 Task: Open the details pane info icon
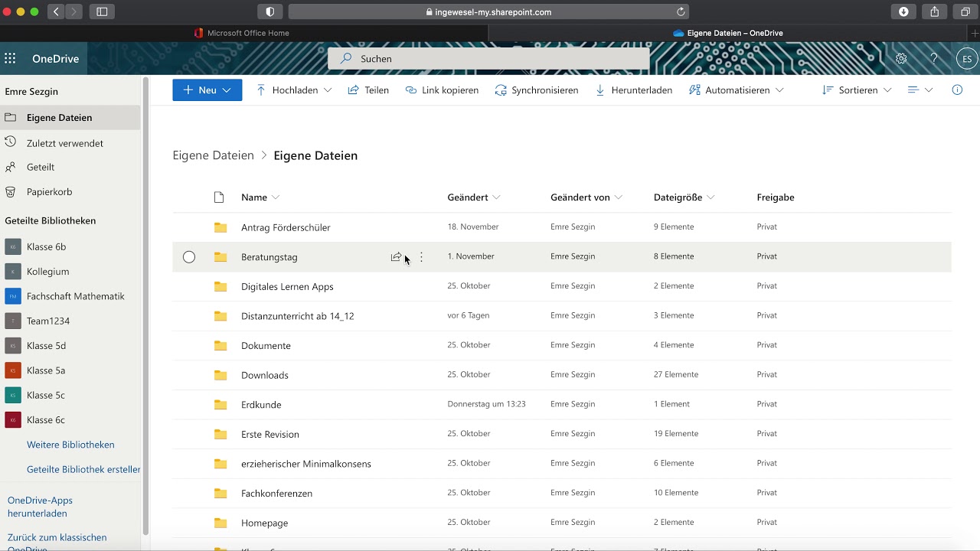957,90
